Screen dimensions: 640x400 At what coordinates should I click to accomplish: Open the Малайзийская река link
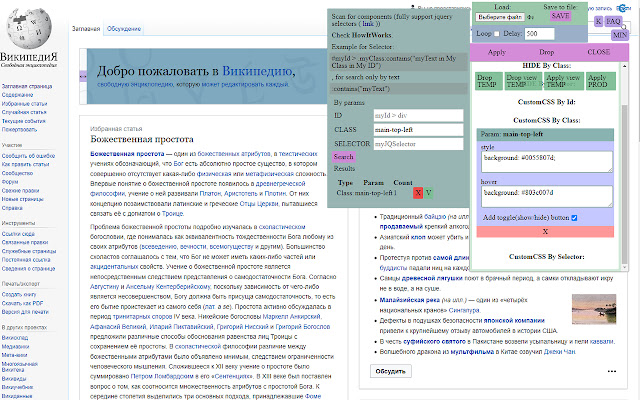(x=412, y=300)
